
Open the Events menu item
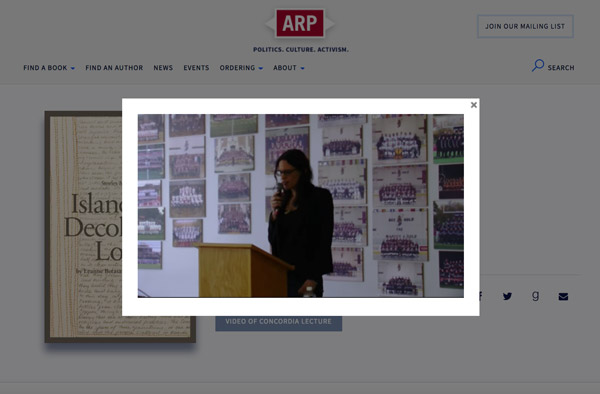coord(196,68)
